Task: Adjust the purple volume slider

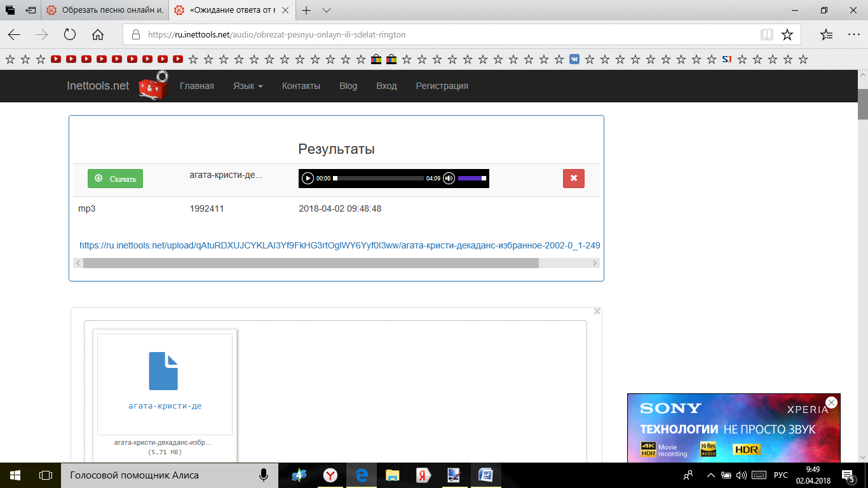Action: point(471,179)
